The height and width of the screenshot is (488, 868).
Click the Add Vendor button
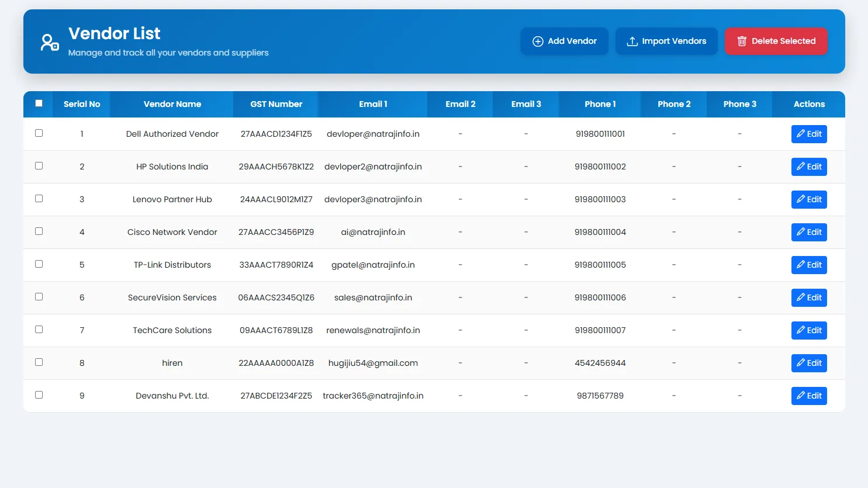[564, 41]
